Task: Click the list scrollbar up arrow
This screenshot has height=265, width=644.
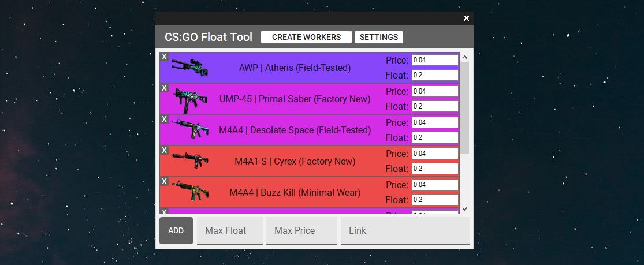Action: click(x=464, y=57)
